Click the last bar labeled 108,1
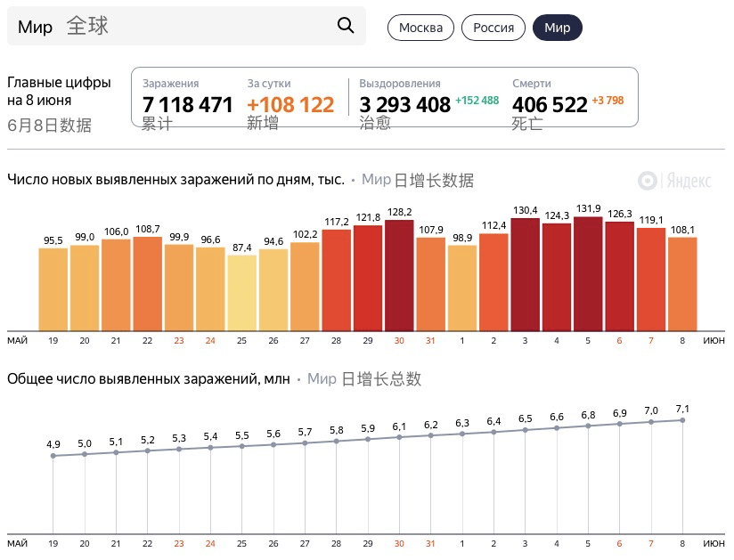The width and height of the screenshot is (734, 560). [x=682, y=283]
